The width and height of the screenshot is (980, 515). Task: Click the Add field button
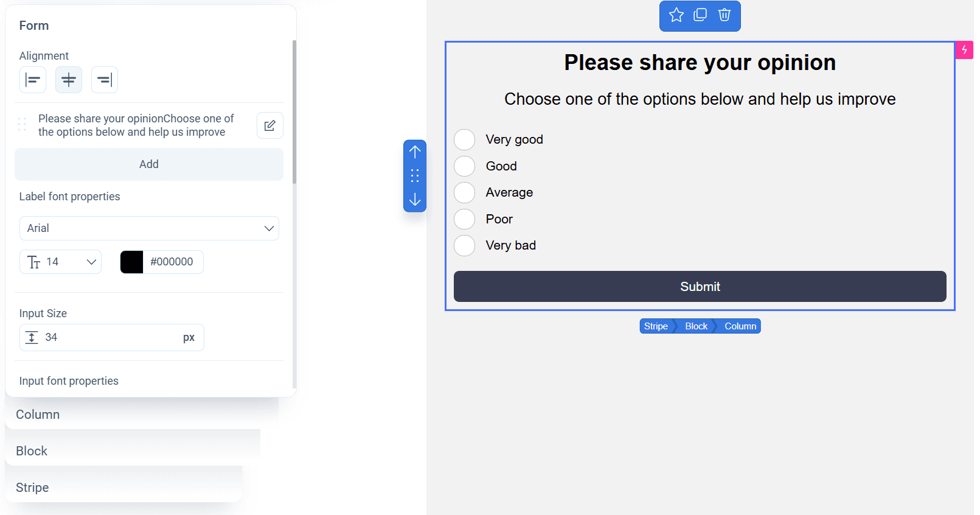[149, 164]
